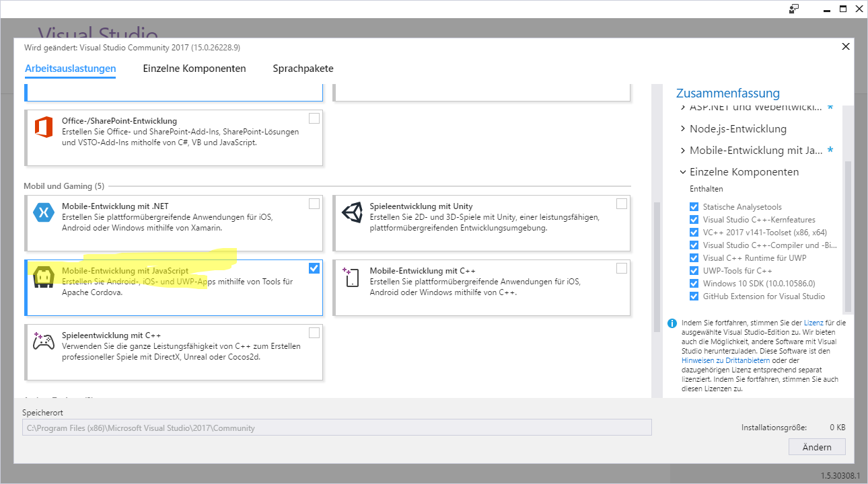Uncheck Visual Studio C++-Kernfeatures component
Image resolution: width=868 pixels, height=484 pixels.
click(694, 220)
